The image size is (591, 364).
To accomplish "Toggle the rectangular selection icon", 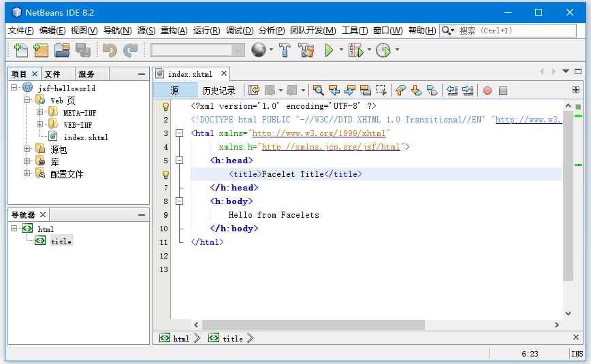I will 381,90.
